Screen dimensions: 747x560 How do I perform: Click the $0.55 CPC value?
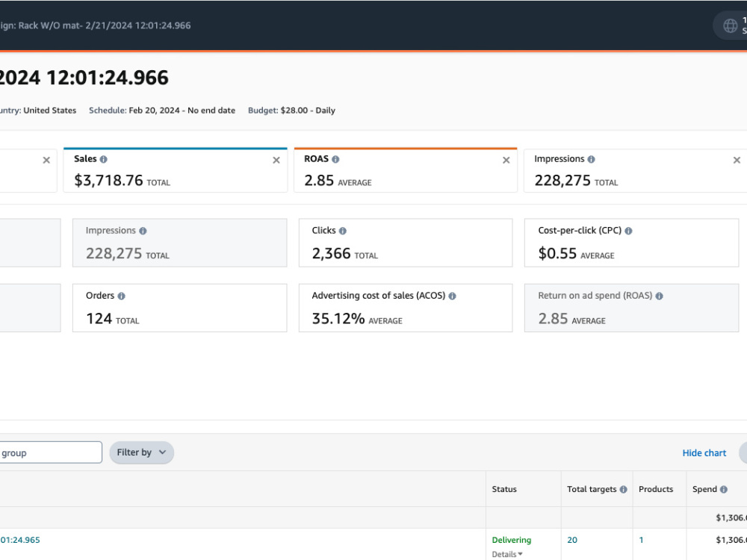[x=557, y=254]
